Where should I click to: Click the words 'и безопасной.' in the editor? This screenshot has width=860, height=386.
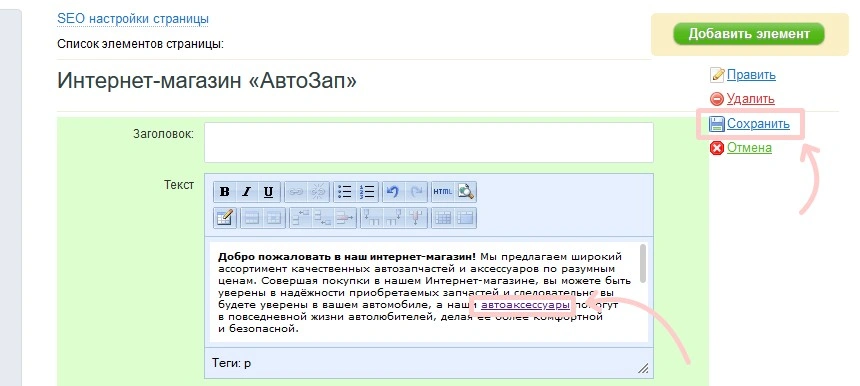pyautogui.click(x=258, y=329)
